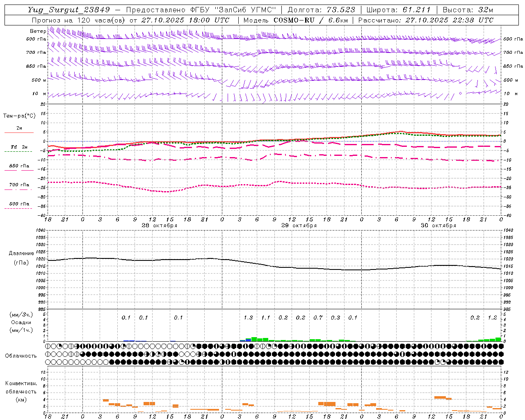
Task: Click the 700 гПа temperature legend entry
Action: pyautogui.click(x=19, y=185)
